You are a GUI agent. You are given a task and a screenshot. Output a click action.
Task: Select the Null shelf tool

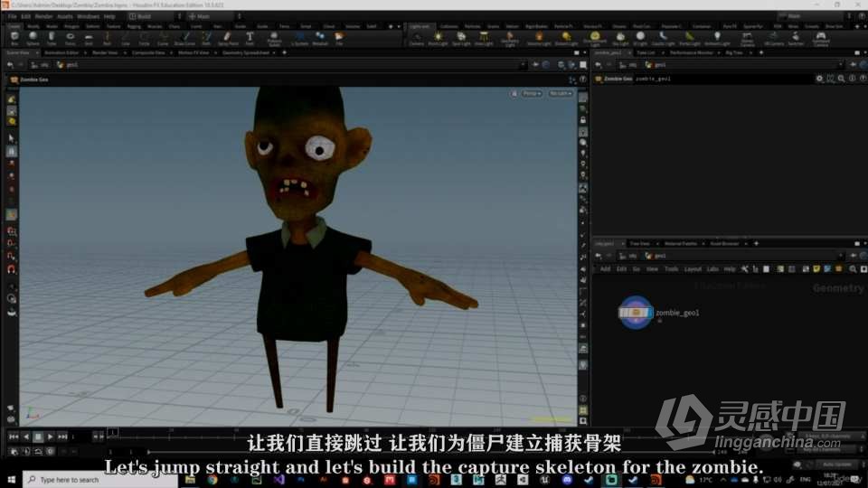(108, 38)
